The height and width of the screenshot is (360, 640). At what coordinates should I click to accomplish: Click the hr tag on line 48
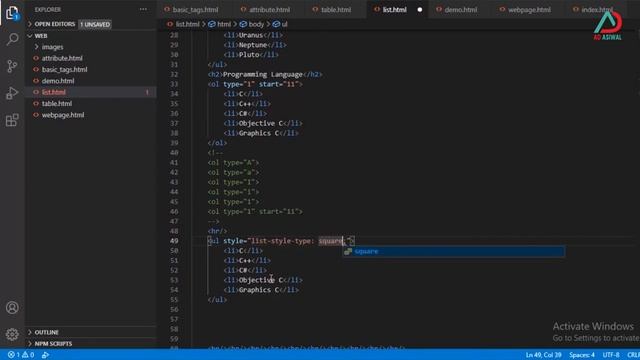(x=217, y=231)
